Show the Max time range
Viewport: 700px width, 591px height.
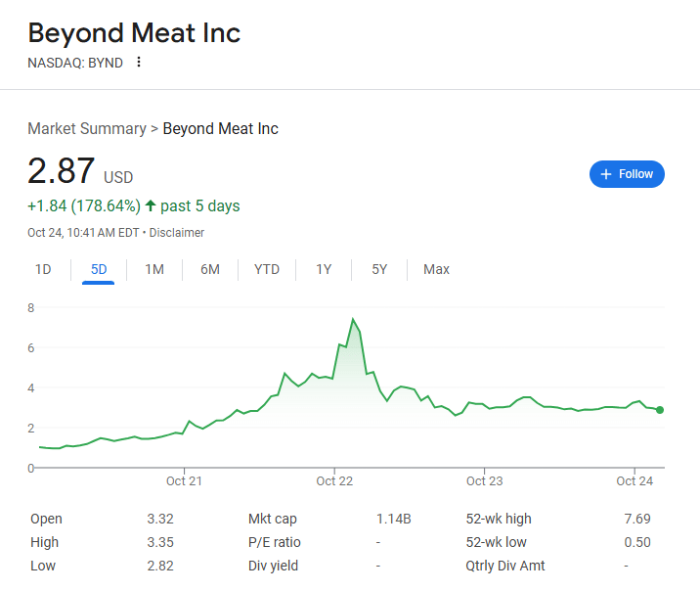[x=436, y=269]
